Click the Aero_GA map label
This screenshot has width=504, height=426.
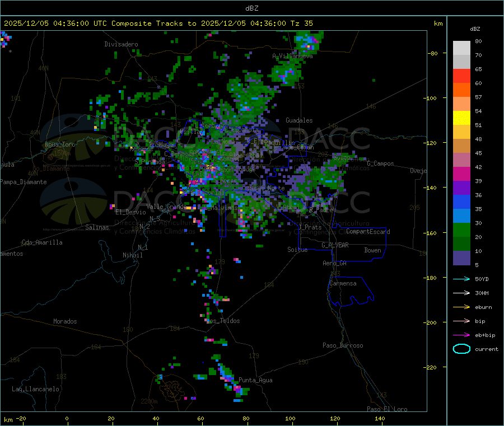[335, 263]
